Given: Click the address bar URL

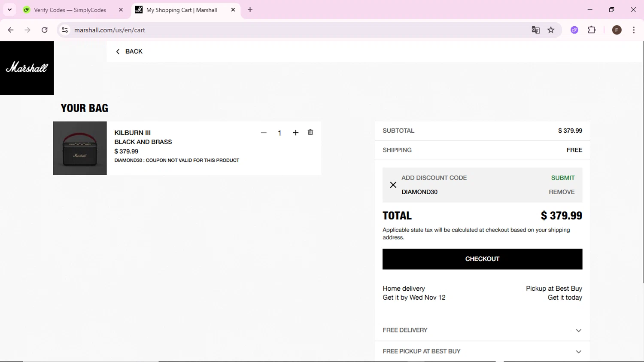Looking at the screenshot, I should 109,30.
